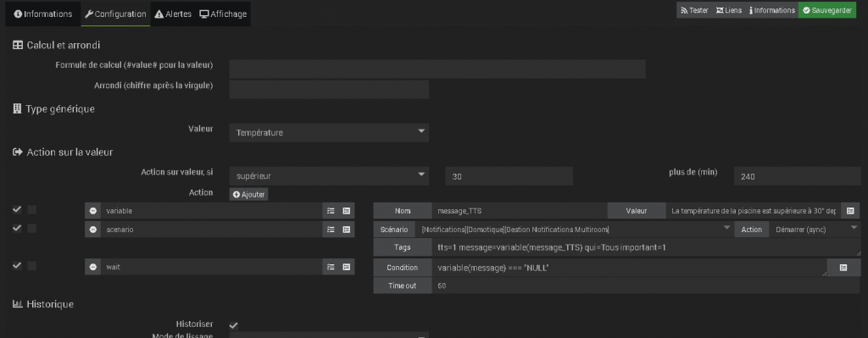Open the table-list icon in the variable row

click(347, 211)
